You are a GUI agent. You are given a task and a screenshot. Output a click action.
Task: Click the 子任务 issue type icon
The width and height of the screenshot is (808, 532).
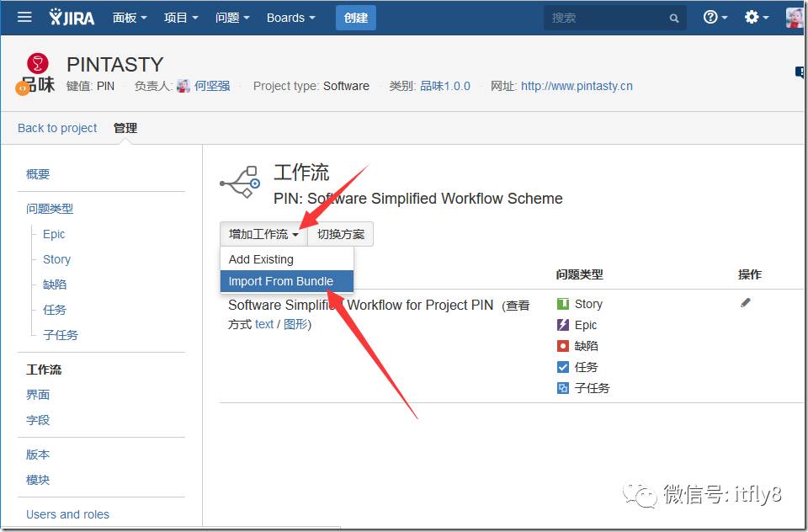pyautogui.click(x=563, y=388)
